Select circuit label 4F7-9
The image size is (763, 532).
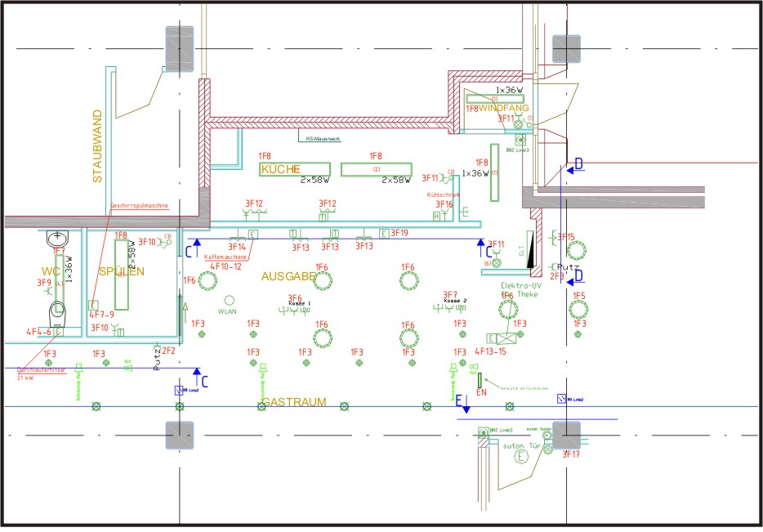(x=101, y=315)
